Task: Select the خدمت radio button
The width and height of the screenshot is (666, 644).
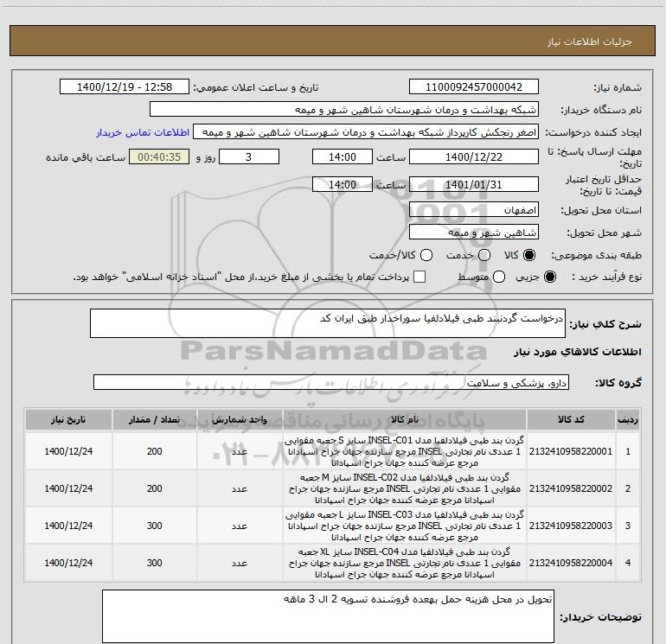Action: point(484,255)
